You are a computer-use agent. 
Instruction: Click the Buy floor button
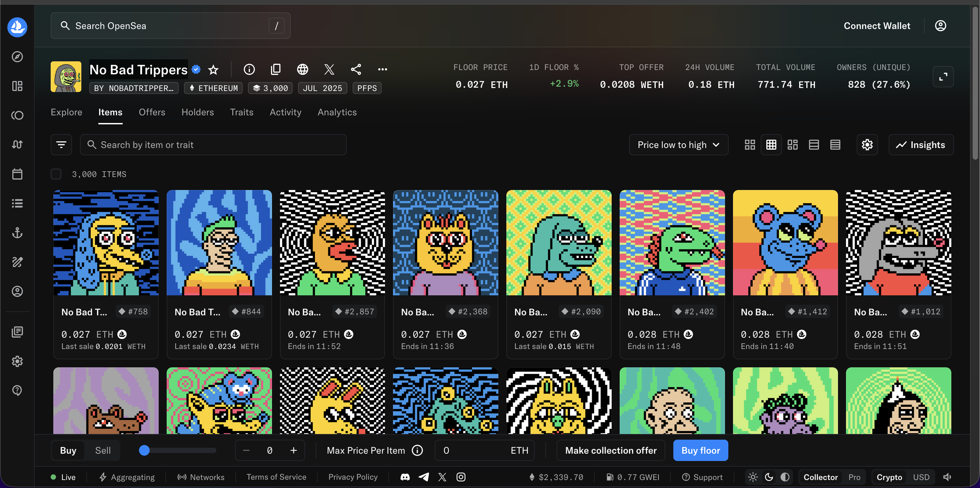pos(700,450)
